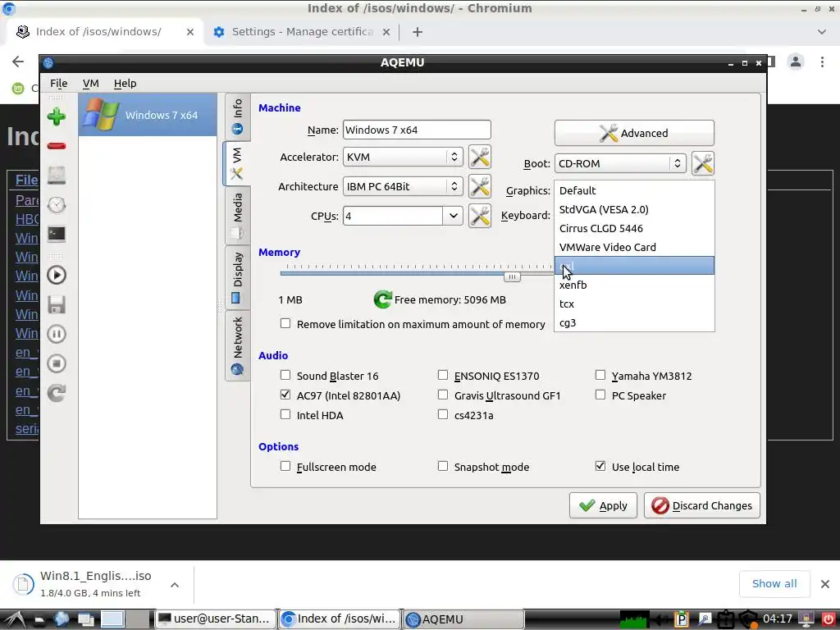This screenshot has width=840, height=630.
Task: Open the Help menu in AQEMU
Action: coord(125,83)
